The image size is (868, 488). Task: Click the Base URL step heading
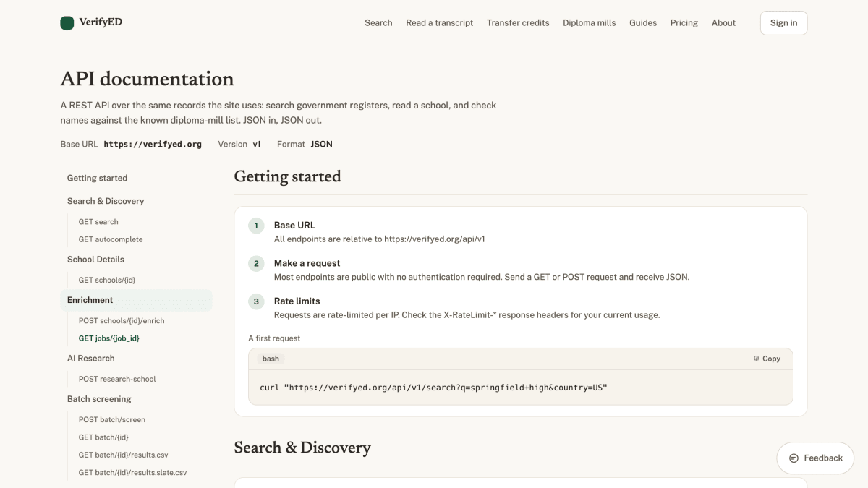[294, 226]
